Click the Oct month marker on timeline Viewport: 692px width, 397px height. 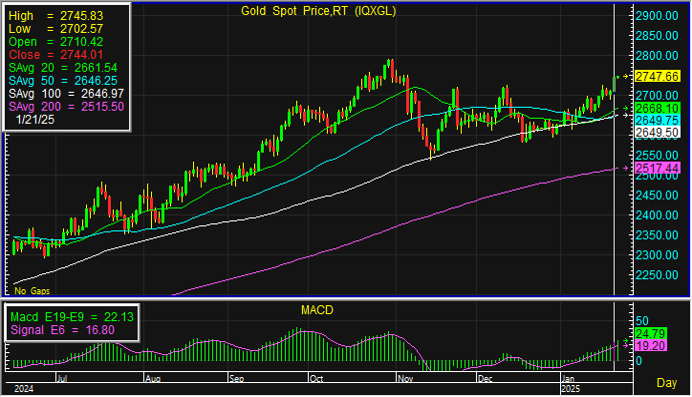point(316,378)
